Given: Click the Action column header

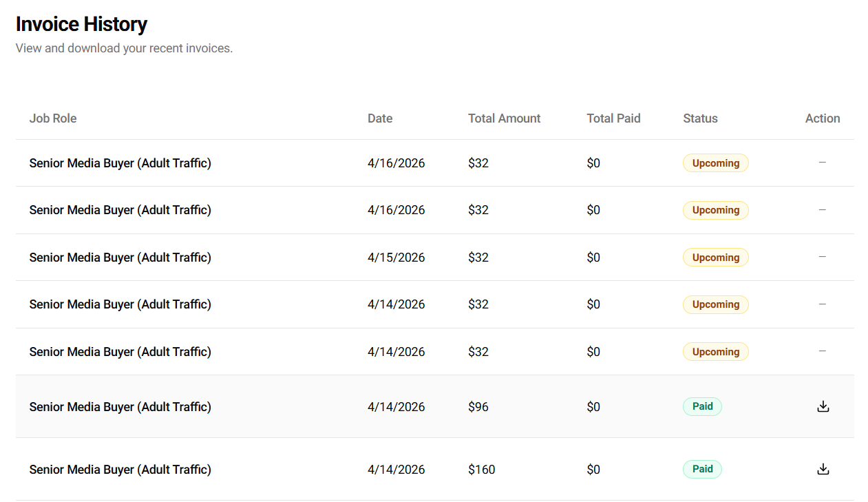Looking at the screenshot, I should coord(823,118).
